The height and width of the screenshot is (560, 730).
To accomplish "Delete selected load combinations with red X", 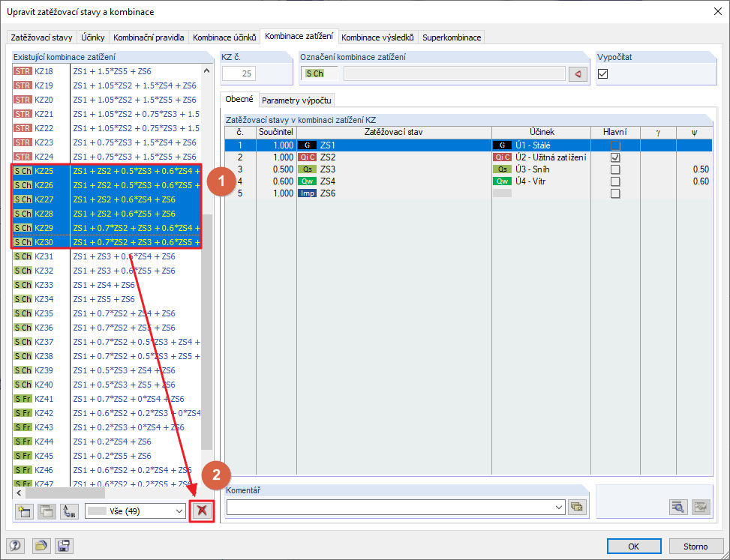I will coord(202,511).
